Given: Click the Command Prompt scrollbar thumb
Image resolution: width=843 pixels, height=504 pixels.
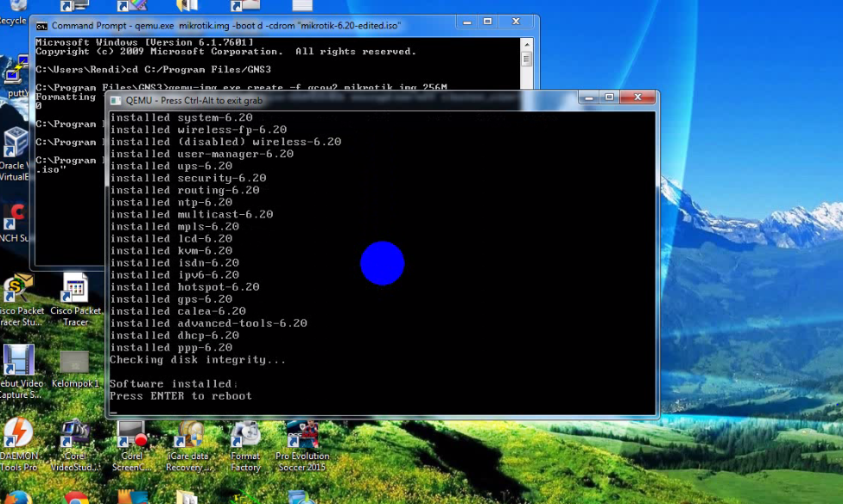Looking at the screenshot, I should click(x=526, y=59).
